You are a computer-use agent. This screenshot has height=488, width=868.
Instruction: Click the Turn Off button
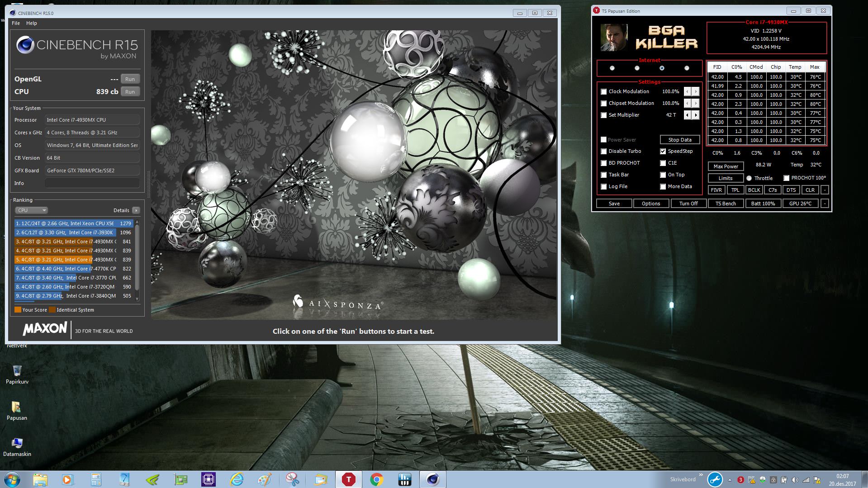[x=688, y=204]
